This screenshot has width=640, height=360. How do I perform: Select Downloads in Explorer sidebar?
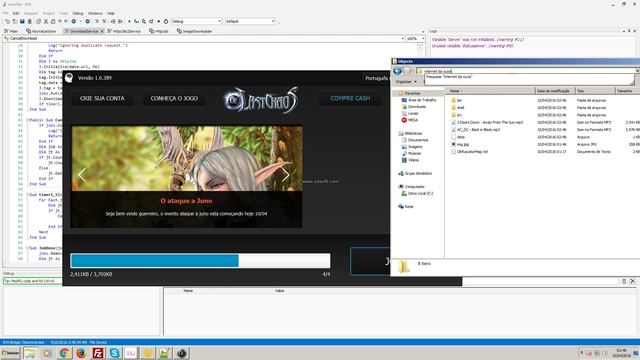tap(414, 107)
